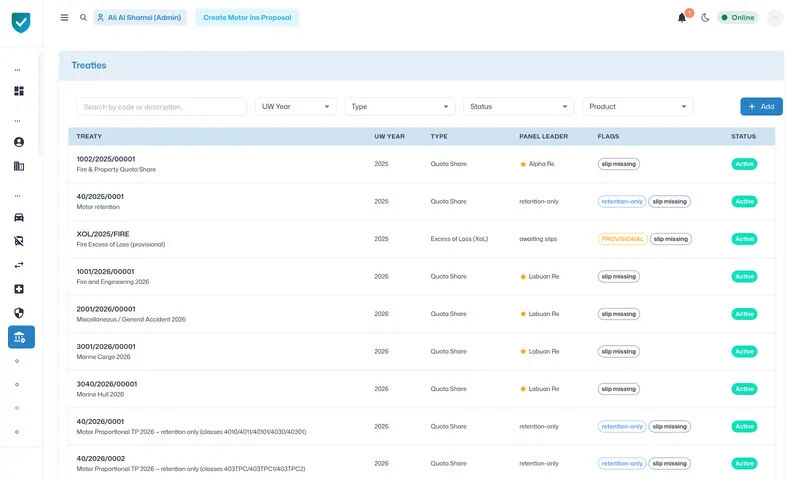Open the user profile icon in sidebar
800x480 pixels.
click(x=19, y=142)
